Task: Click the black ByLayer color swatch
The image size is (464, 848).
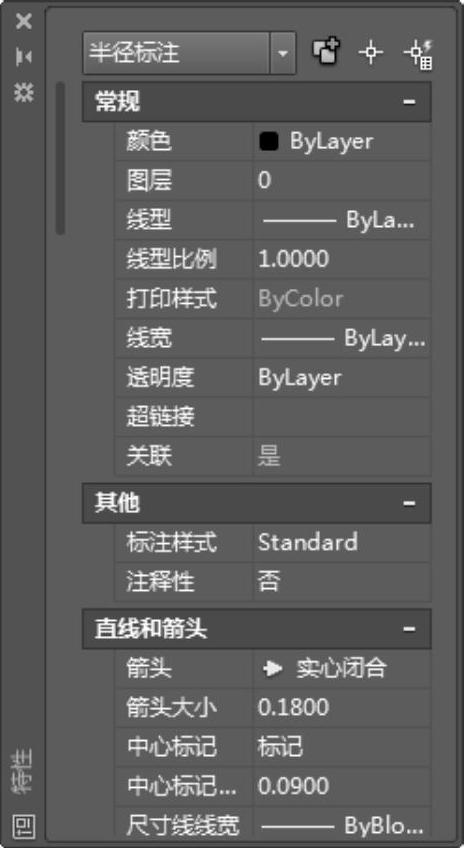Action: (269, 142)
